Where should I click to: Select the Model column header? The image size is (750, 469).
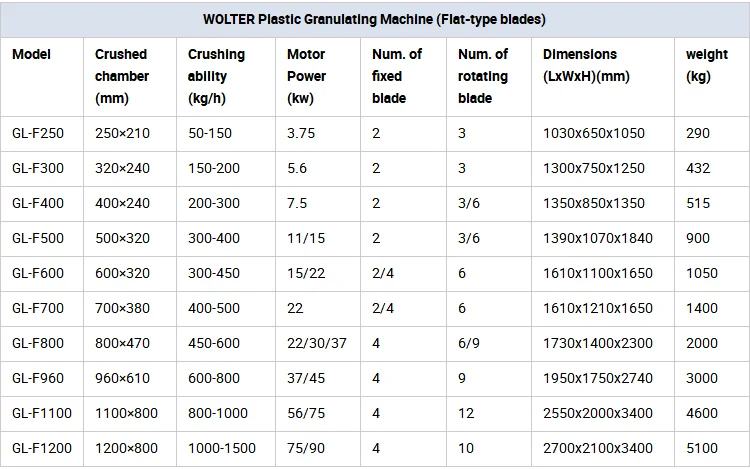click(x=31, y=55)
